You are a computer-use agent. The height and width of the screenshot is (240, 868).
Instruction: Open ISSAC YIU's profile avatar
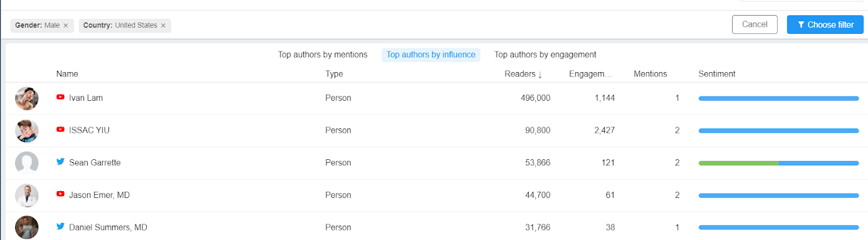click(x=27, y=130)
